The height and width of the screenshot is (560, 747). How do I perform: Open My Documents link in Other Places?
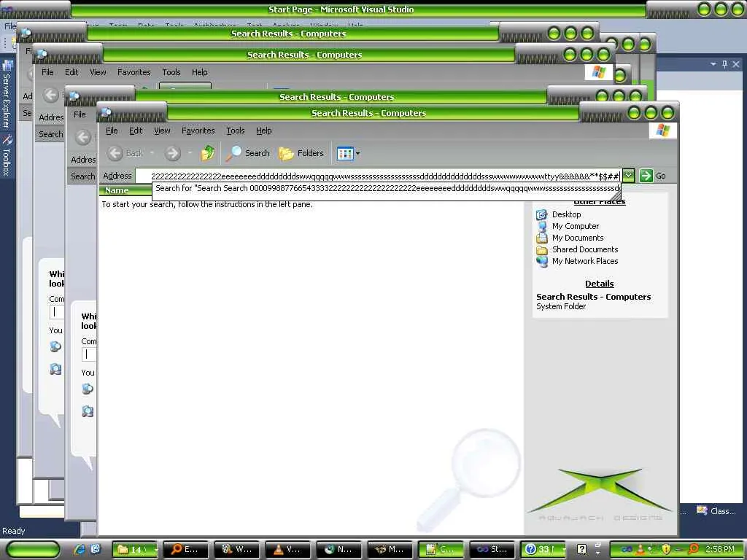578,238
